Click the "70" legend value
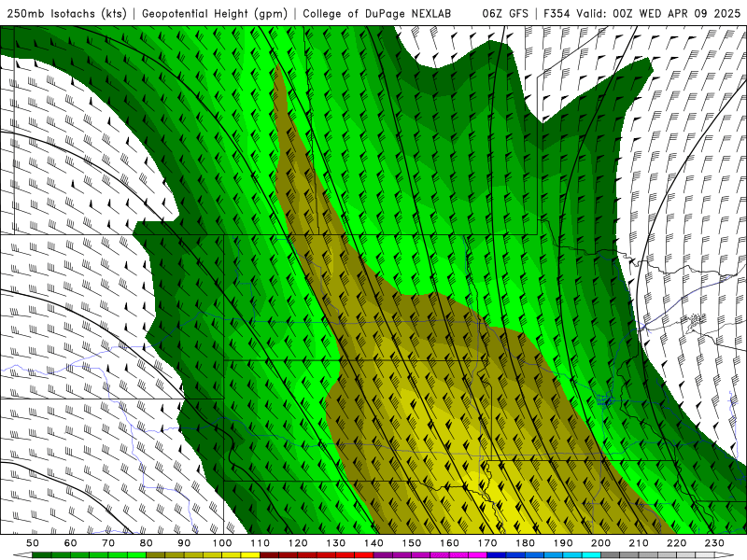Image resolution: width=747 pixels, height=560 pixels. (x=108, y=543)
